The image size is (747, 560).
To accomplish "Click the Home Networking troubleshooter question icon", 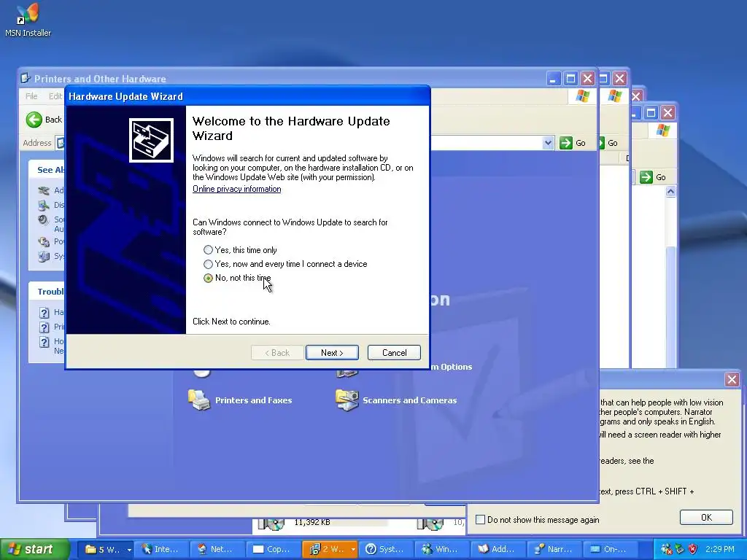I will tap(44, 342).
